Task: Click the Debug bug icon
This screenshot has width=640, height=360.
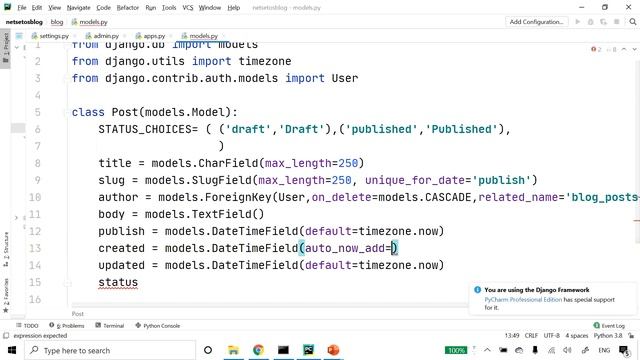Action: click(590, 22)
